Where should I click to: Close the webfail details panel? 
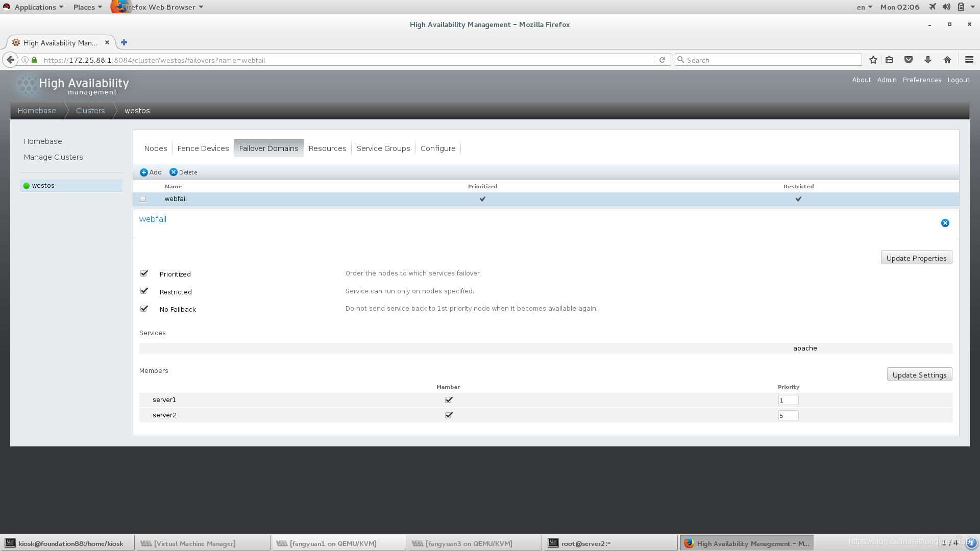[945, 223]
